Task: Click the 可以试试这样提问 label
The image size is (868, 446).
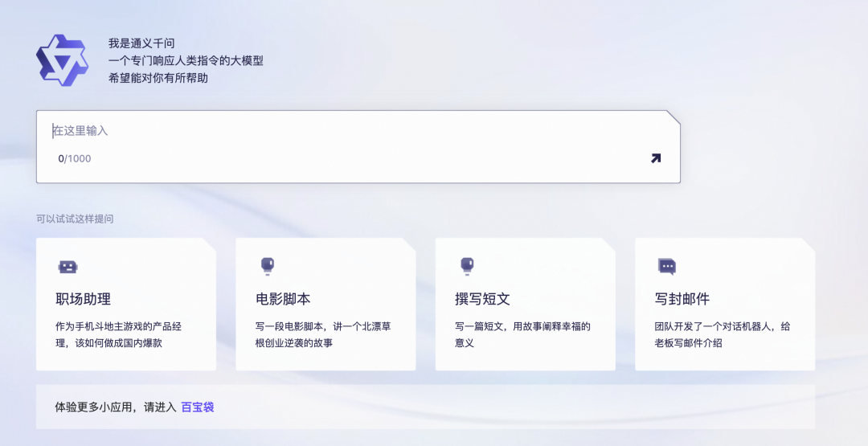Action: click(75, 219)
